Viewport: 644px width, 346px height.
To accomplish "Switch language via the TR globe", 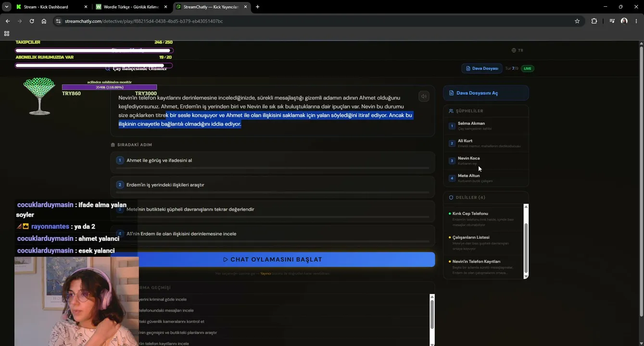I will pos(518,50).
